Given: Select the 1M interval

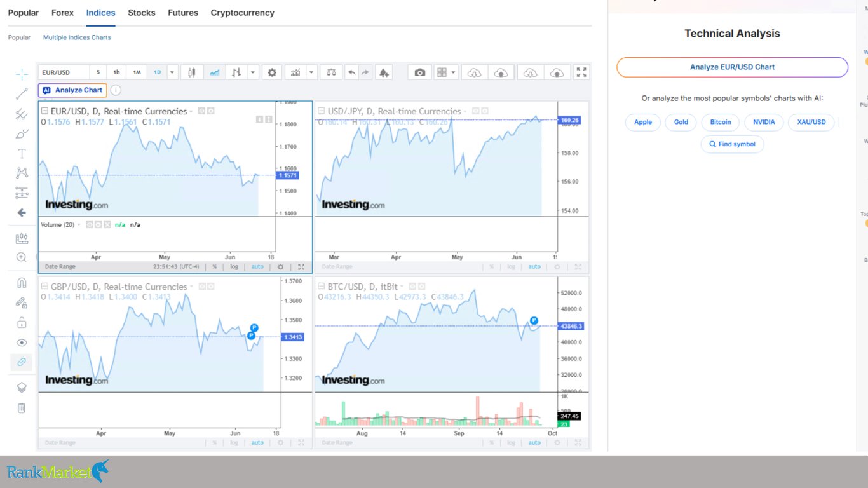Looking at the screenshot, I should pos(137,72).
